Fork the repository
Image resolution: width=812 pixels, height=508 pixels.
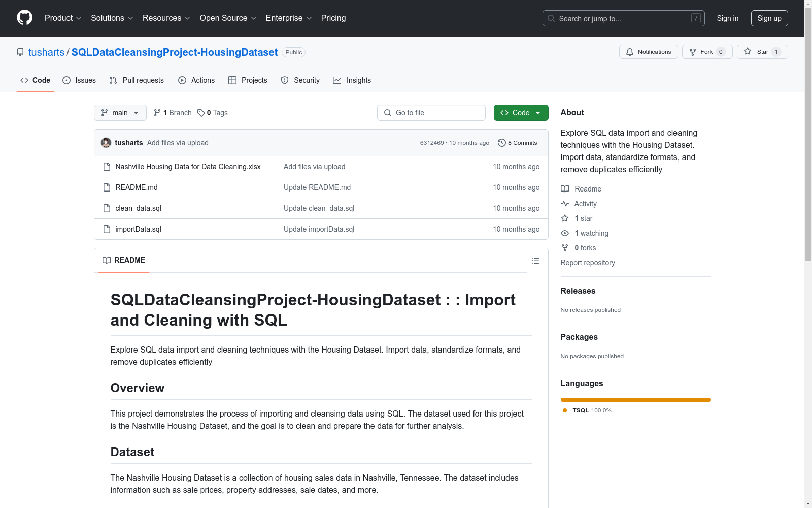(707, 52)
